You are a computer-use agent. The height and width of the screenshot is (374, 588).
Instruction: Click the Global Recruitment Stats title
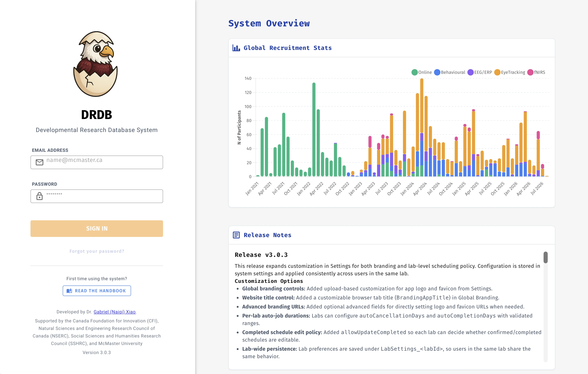[288, 48]
